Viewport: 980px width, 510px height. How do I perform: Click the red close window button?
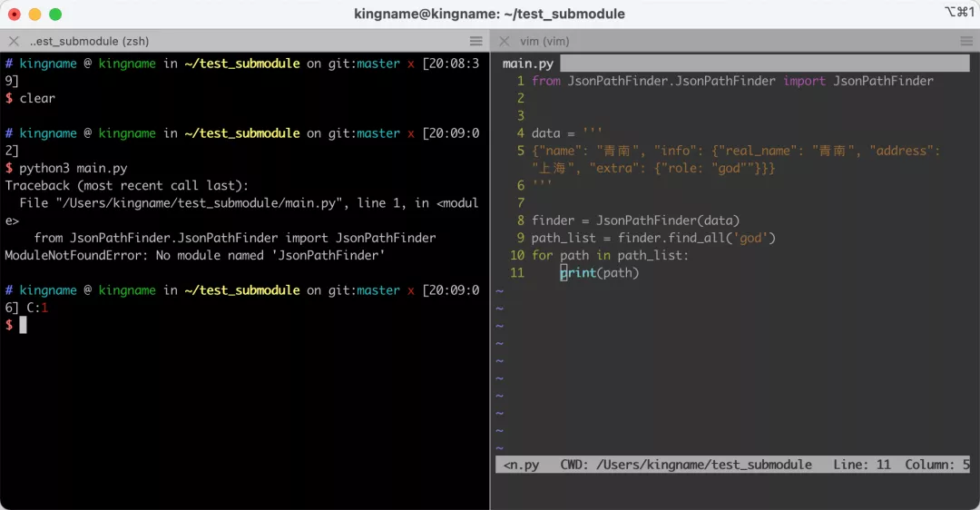pos(15,14)
